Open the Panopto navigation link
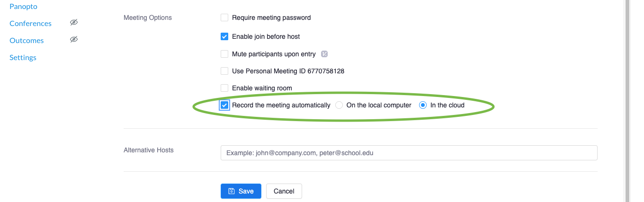This screenshot has width=644, height=202. click(x=23, y=7)
